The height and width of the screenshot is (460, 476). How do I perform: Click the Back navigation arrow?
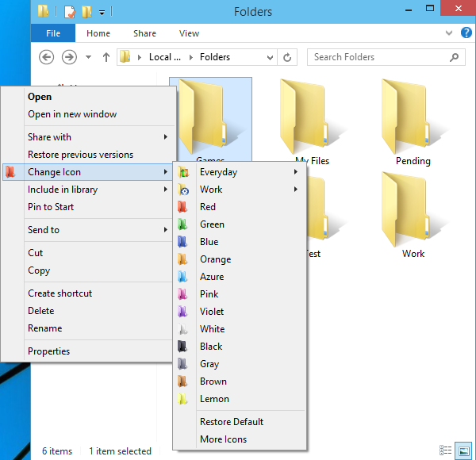pyautogui.click(x=46, y=57)
